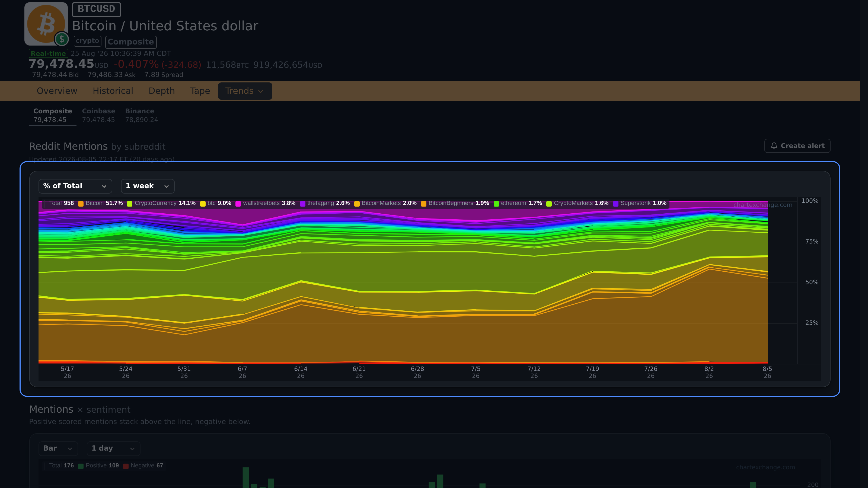This screenshot has height=488, width=868.
Task: Toggle the btc legend color swatch
Action: 203,203
